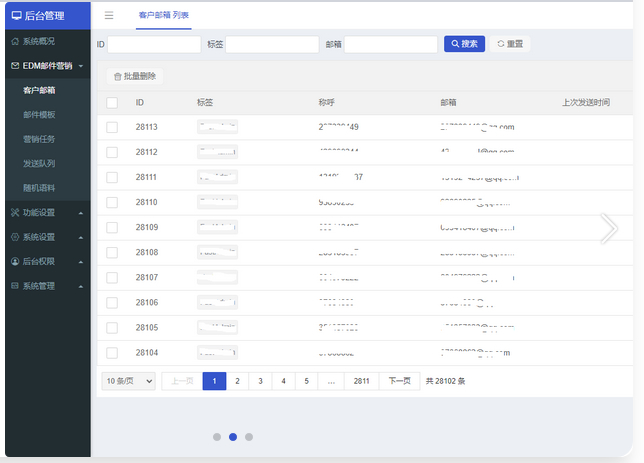Click into the 邮箱 search input field

[x=391, y=45]
